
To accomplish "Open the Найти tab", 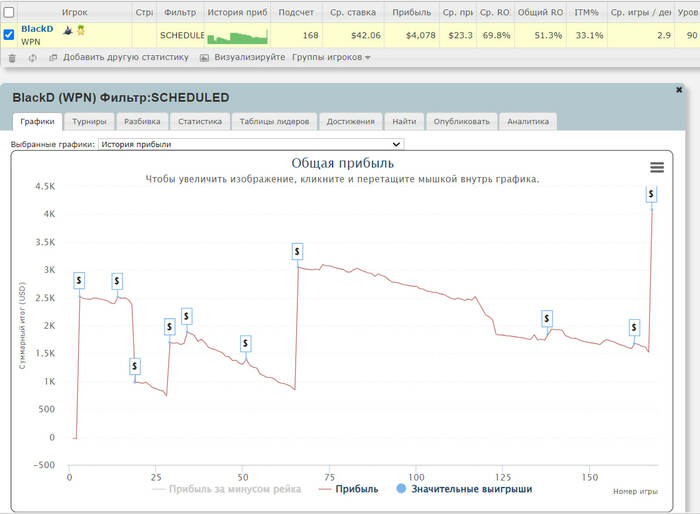I will (x=404, y=121).
